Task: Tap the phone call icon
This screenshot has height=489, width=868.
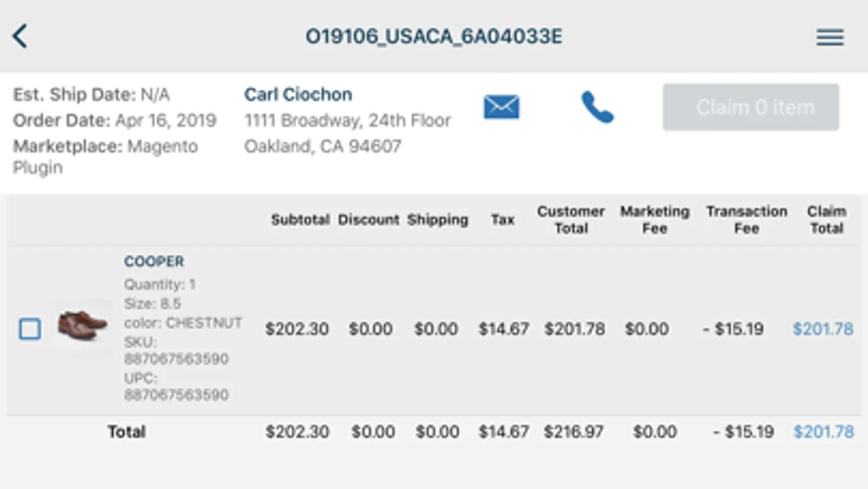Action: [597, 107]
